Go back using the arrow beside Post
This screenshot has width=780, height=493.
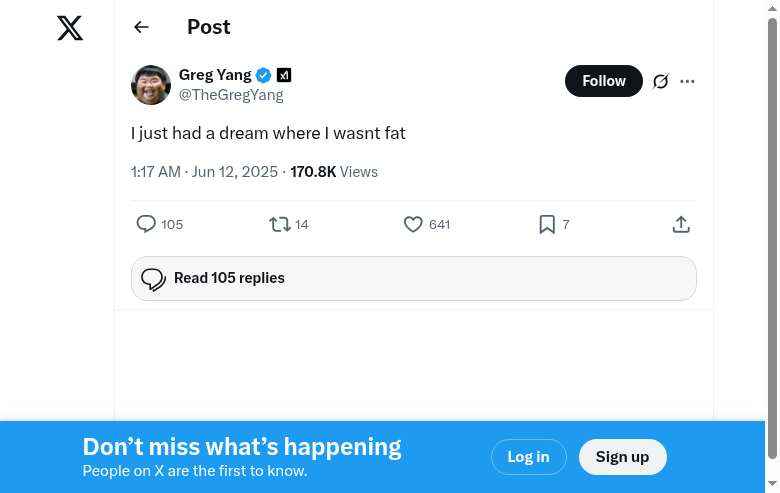click(141, 28)
